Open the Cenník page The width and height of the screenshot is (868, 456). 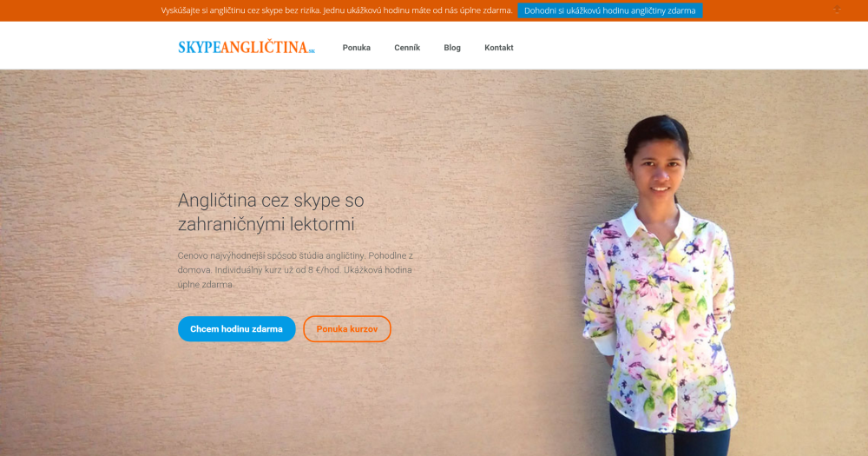click(x=407, y=48)
